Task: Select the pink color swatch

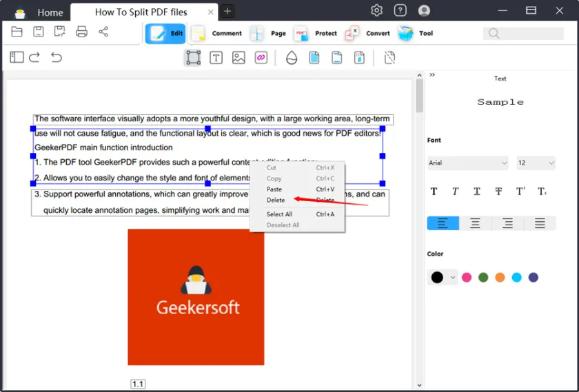Action: 467,278
